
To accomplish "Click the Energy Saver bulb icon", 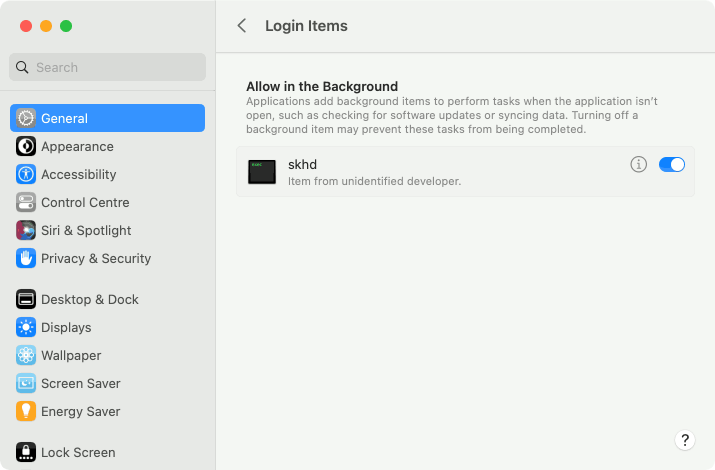I will pos(26,411).
